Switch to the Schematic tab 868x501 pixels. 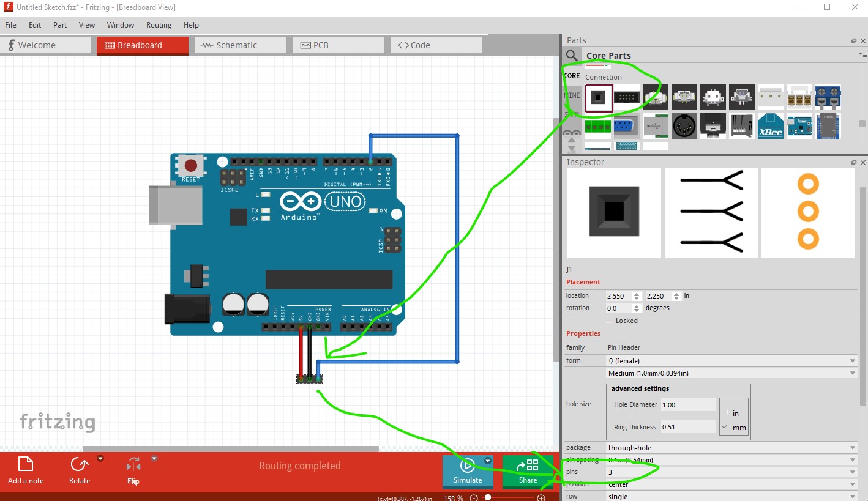[x=241, y=45]
